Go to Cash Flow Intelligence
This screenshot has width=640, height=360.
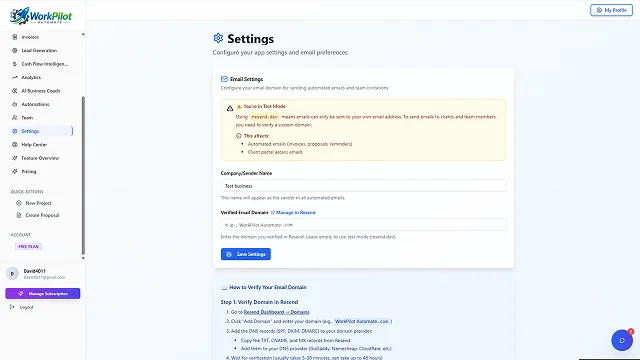[41, 64]
